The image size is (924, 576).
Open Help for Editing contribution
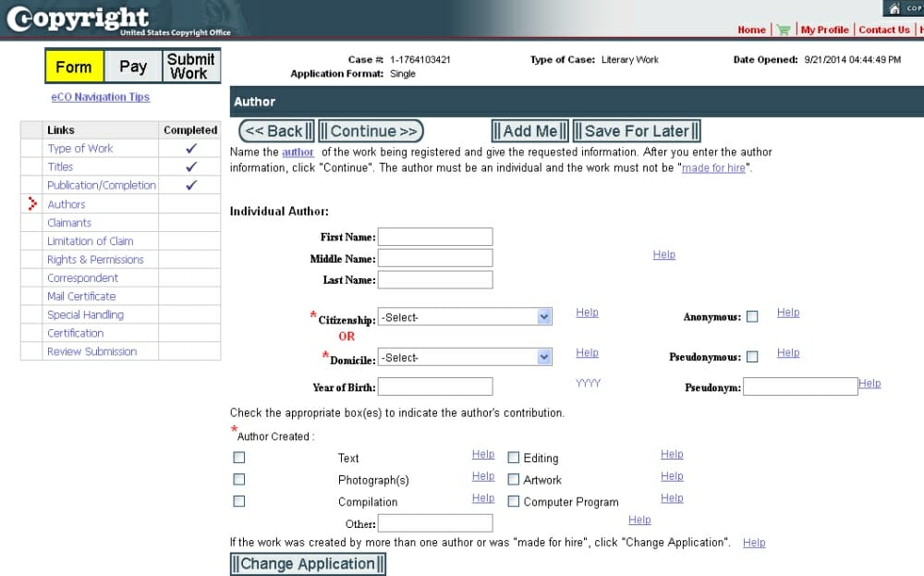click(672, 454)
